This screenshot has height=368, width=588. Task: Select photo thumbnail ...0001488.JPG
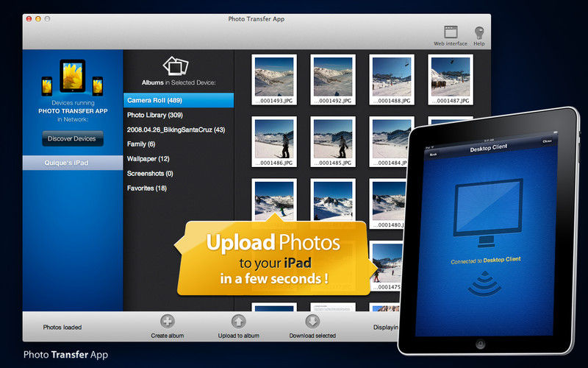pyautogui.click(x=392, y=79)
